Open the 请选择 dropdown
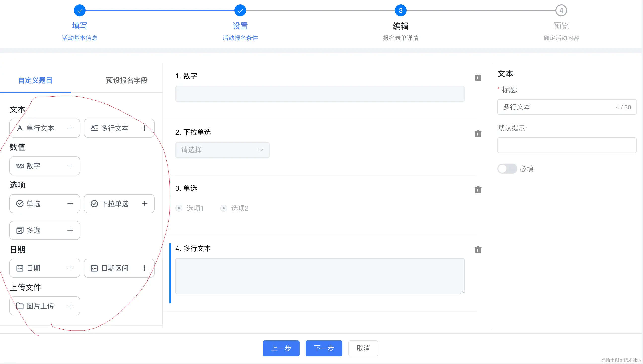This screenshot has height=364, width=643. (222, 150)
